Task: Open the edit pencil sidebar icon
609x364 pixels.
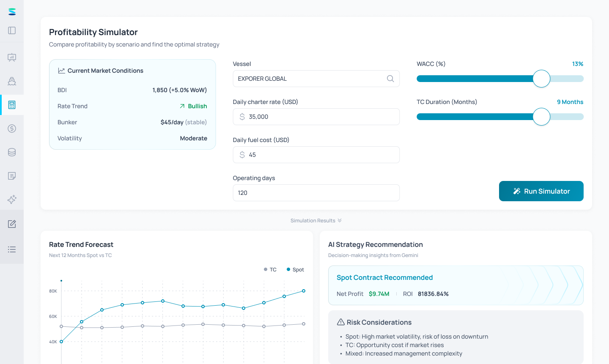Action: [x=12, y=224]
